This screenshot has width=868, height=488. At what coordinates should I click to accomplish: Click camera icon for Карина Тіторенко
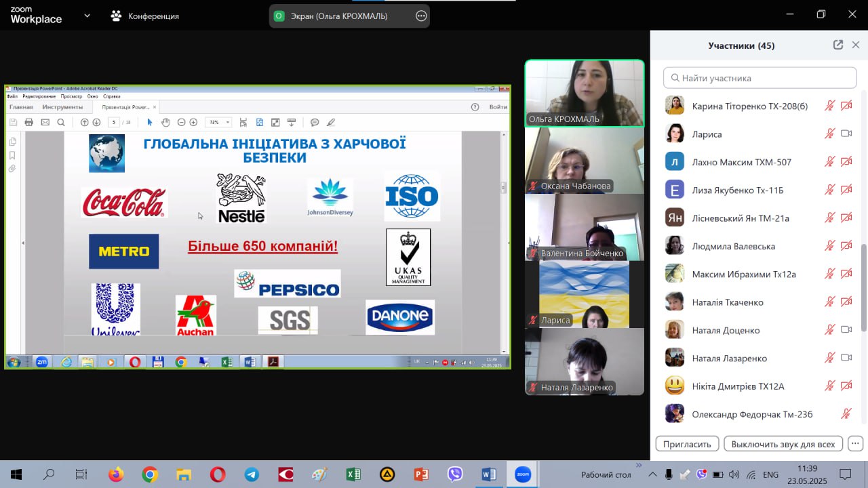846,106
